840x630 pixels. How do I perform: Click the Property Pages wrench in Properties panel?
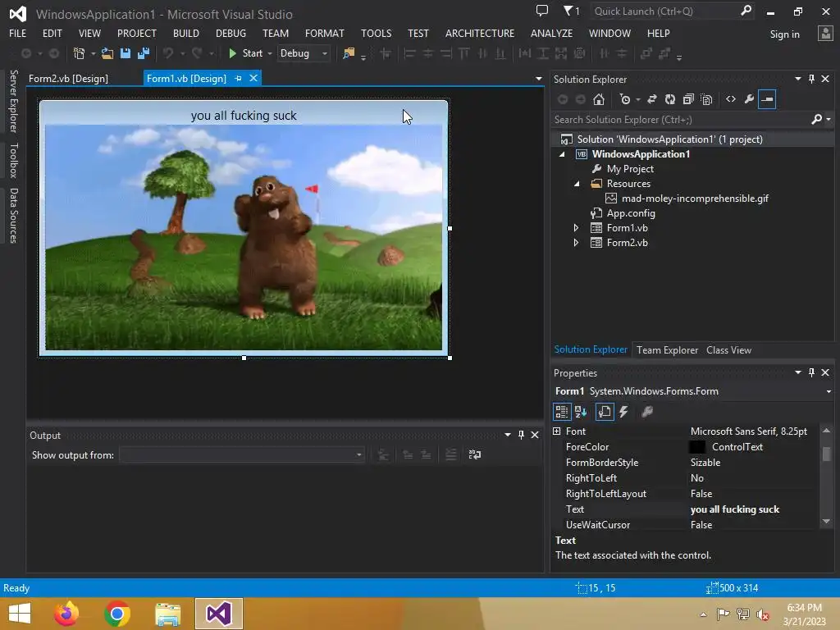tap(647, 412)
